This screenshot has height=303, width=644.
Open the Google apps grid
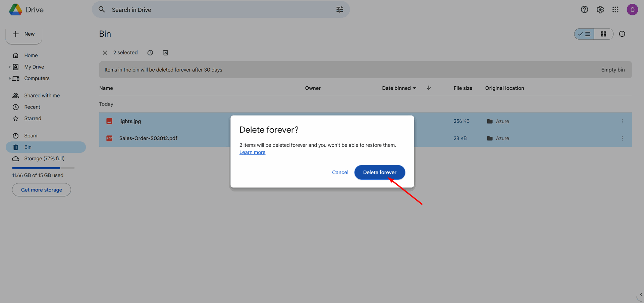(x=615, y=10)
